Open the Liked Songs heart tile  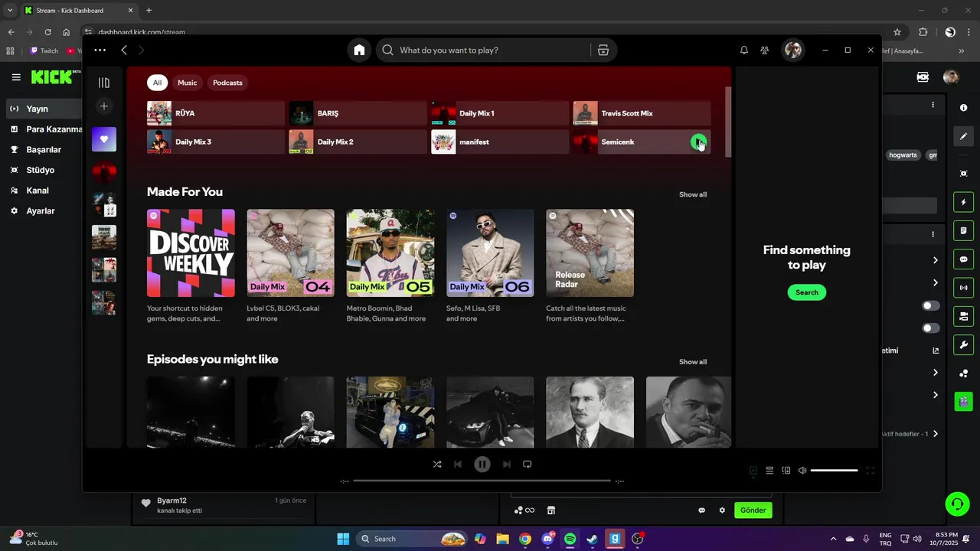(x=104, y=139)
